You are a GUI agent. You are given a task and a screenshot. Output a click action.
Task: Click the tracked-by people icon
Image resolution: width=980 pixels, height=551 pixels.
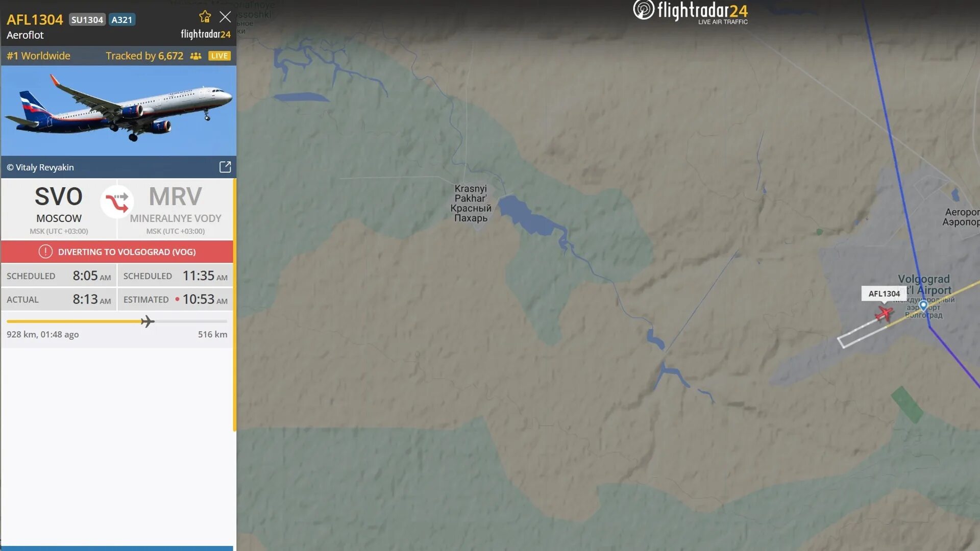pyautogui.click(x=195, y=56)
